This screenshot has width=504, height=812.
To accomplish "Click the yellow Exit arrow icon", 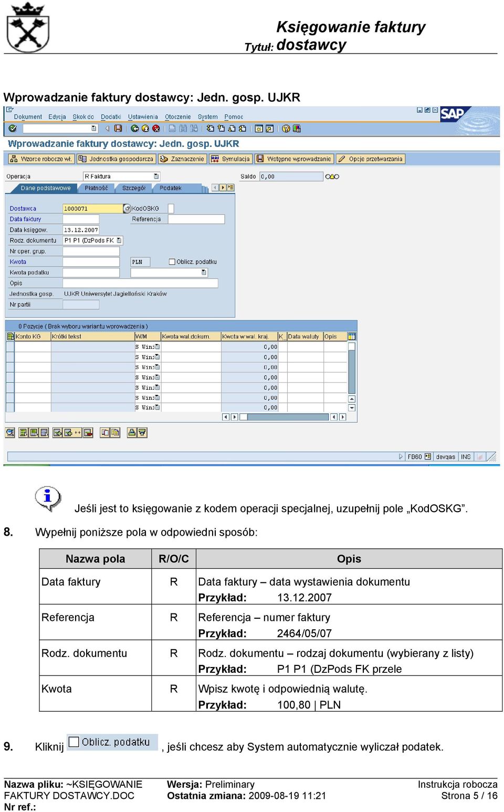I will click(145, 128).
